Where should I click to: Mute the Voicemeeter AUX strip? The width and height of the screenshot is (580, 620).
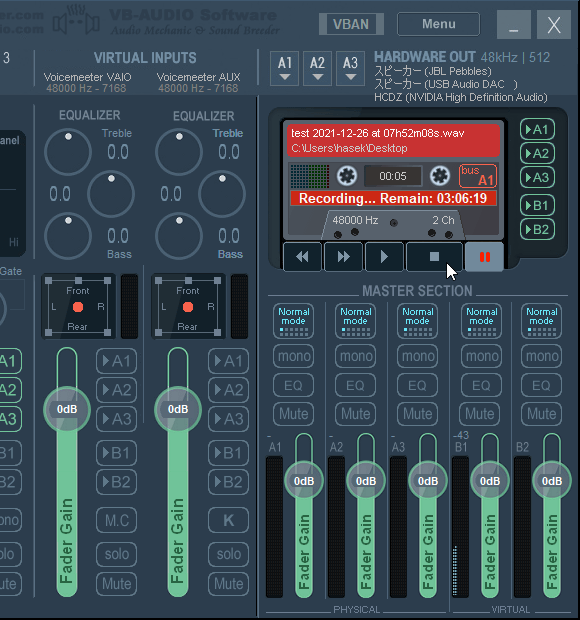229,584
